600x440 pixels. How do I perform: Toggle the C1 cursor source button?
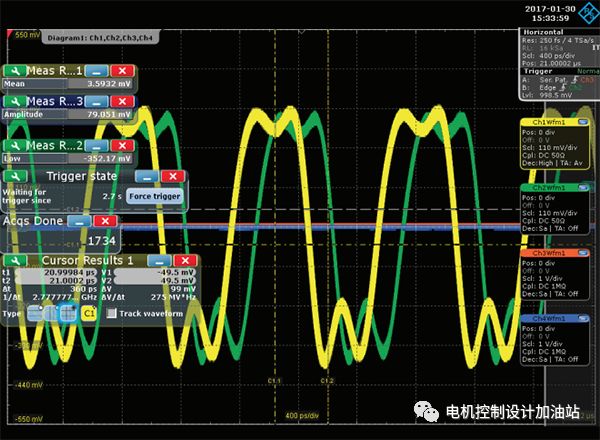tap(88, 313)
